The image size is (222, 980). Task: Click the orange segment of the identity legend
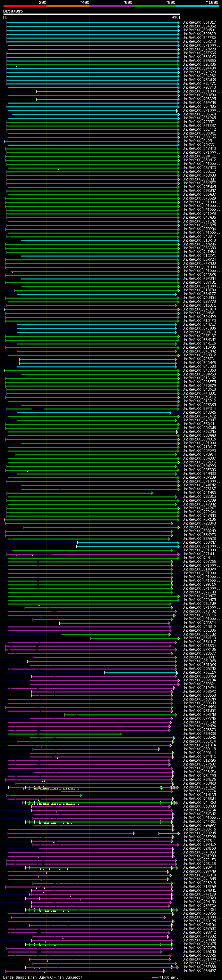pyautogui.click(x=68, y=6)
